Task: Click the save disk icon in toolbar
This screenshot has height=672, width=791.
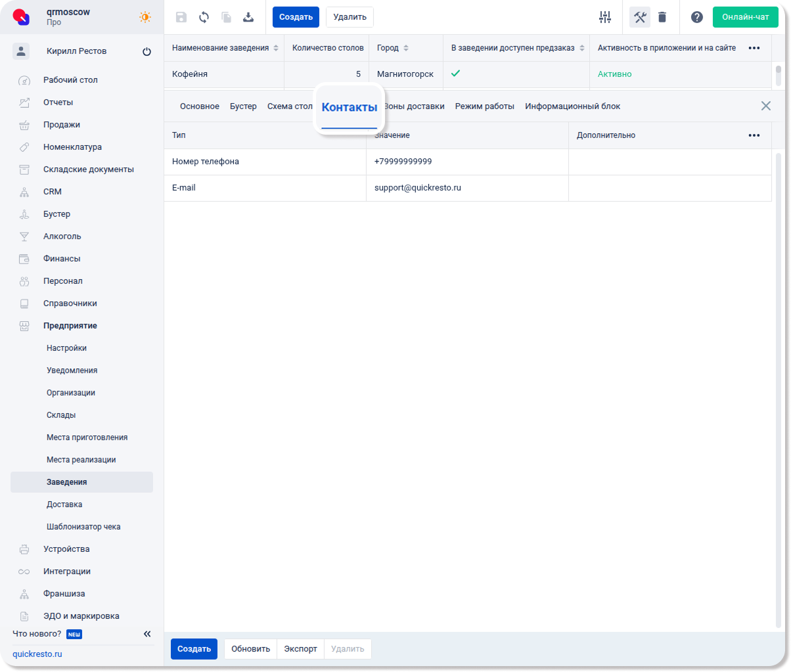Action: pyautogui.click(x=181, y=17)
